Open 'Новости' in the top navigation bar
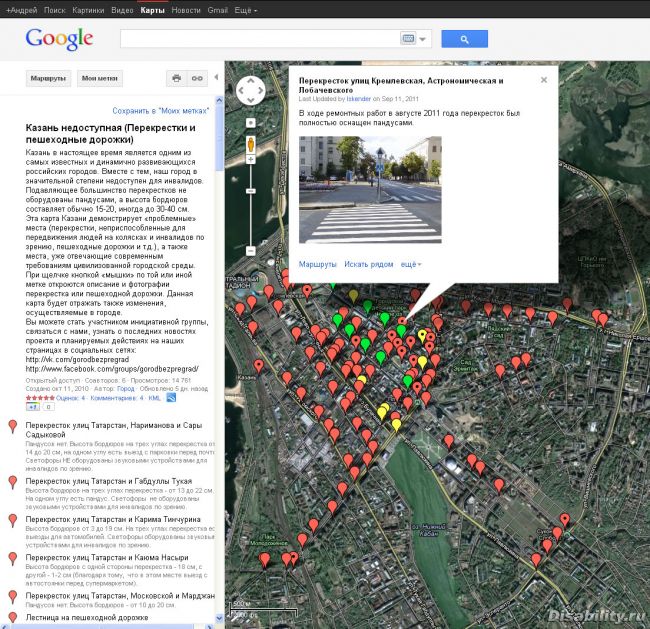This screenshot has height=629, width=650. click(x=186, y=9)
